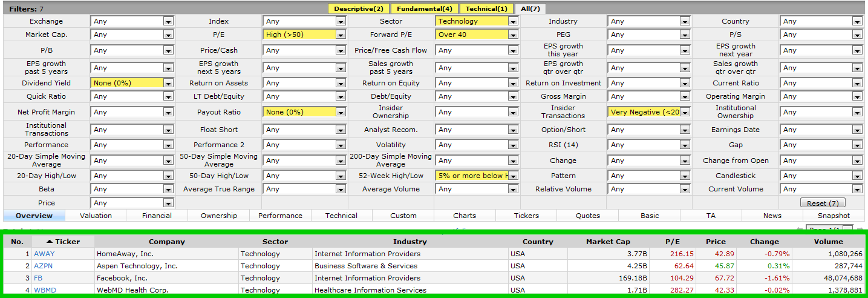The width and height of the screenshot is (868, 298).
Task: Expand the Candlestick filter dropdown
Action: tap(821, 176)
